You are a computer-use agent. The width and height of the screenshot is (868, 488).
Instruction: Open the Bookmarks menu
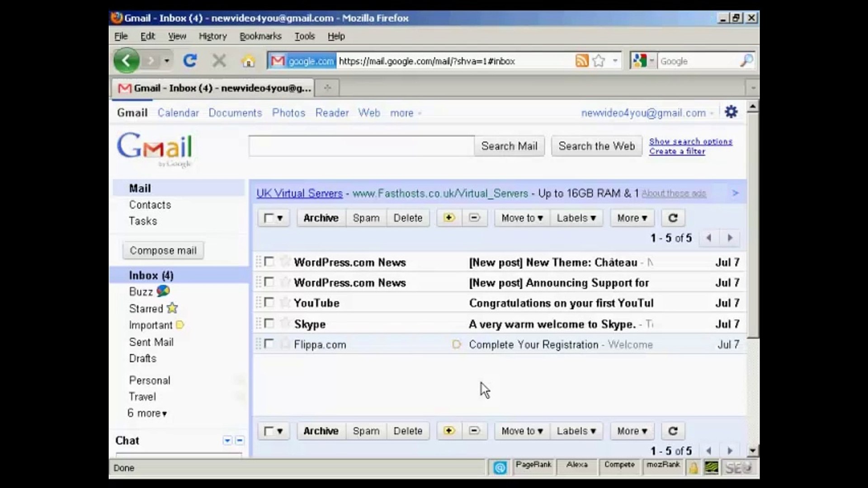click(x=260, y=36)
